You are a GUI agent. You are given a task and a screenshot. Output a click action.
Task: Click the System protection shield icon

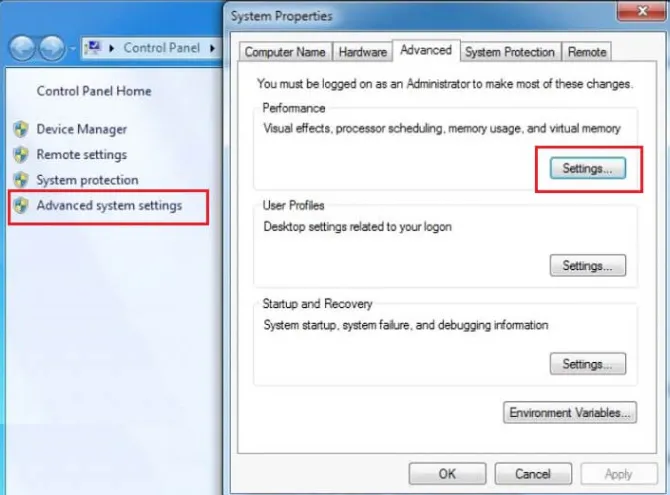[21, 180]
